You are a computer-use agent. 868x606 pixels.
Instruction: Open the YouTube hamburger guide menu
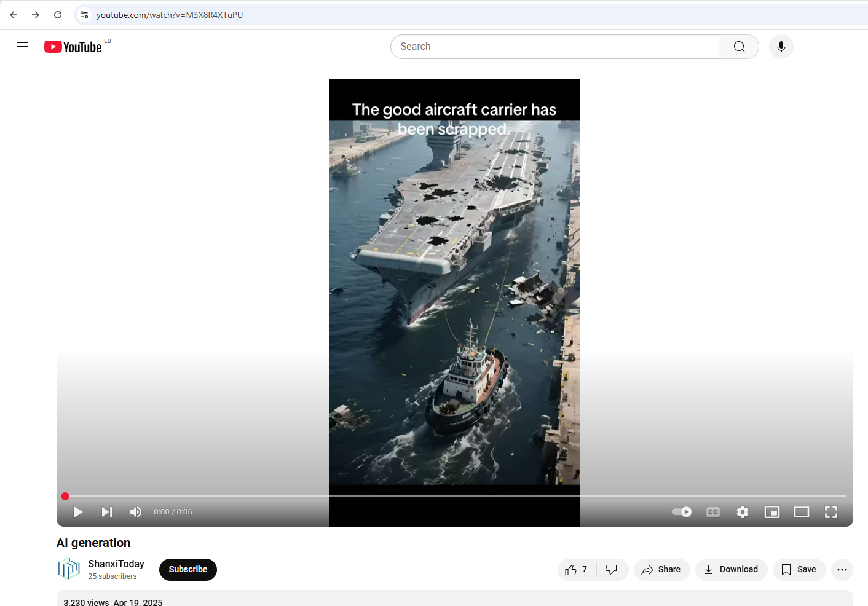[x=22, y=47]
